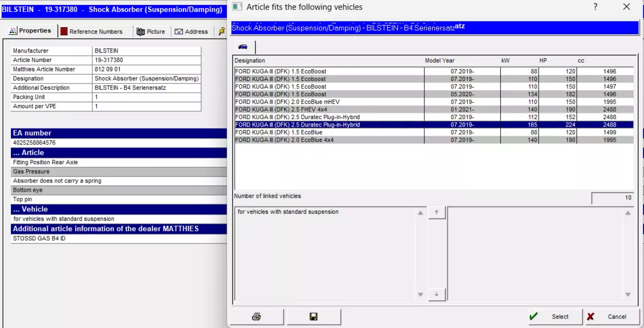644x328 pixels.
Task: Click the Packing Unit value cell
Action: click(147, 97)
